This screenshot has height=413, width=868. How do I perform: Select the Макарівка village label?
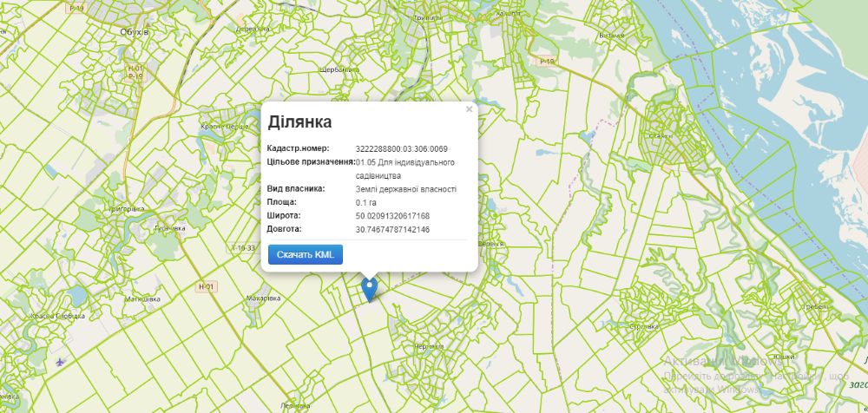(x=263, y=298)
